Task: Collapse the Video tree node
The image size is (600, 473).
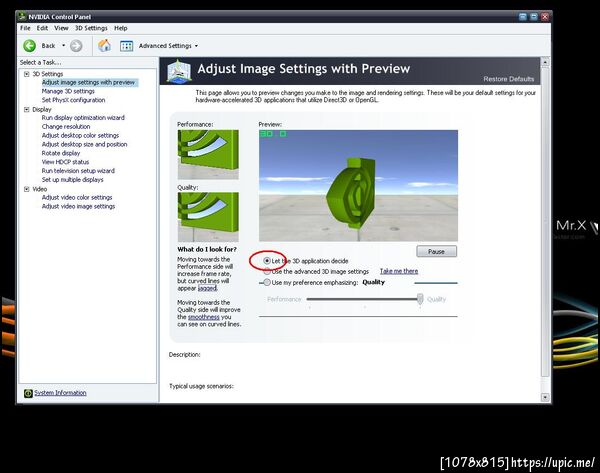Action: 27,189
